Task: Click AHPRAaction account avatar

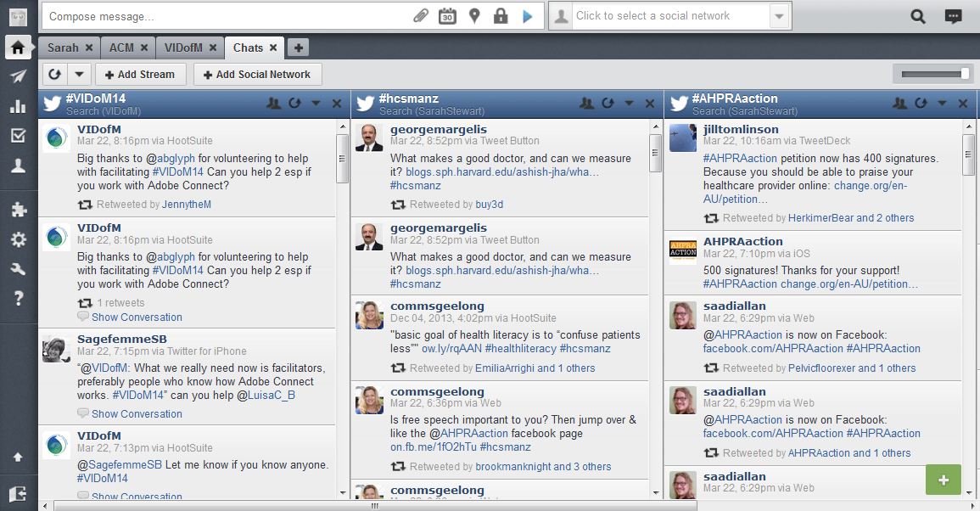Action: pyautogui.click(x=682, y=250)
